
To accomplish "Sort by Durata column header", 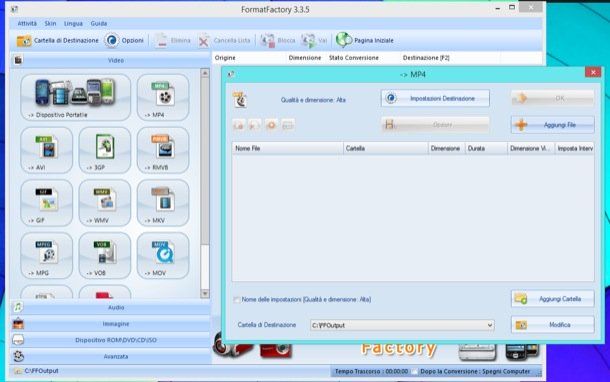I will pyautogui.click(x=486, y=148).
